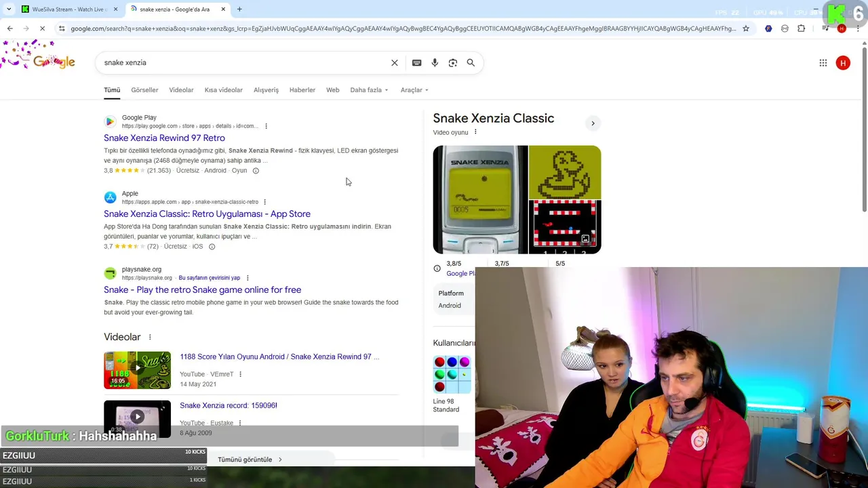Open 1188 Score Yılan Oyunu video link
Viewport: 868px width, 488px height.
(x=279, y=357)
